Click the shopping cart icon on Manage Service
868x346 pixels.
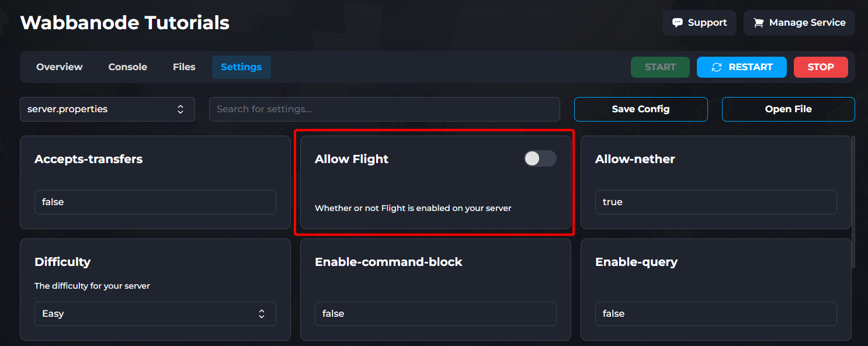(x=759, y=23)
